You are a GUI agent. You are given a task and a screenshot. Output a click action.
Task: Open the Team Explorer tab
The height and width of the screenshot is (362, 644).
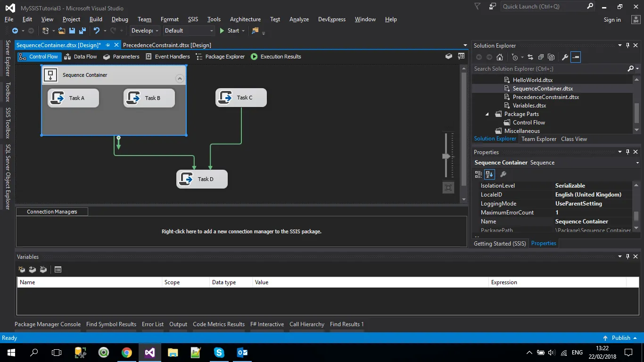pyautogui.click(x=539, y=139)
